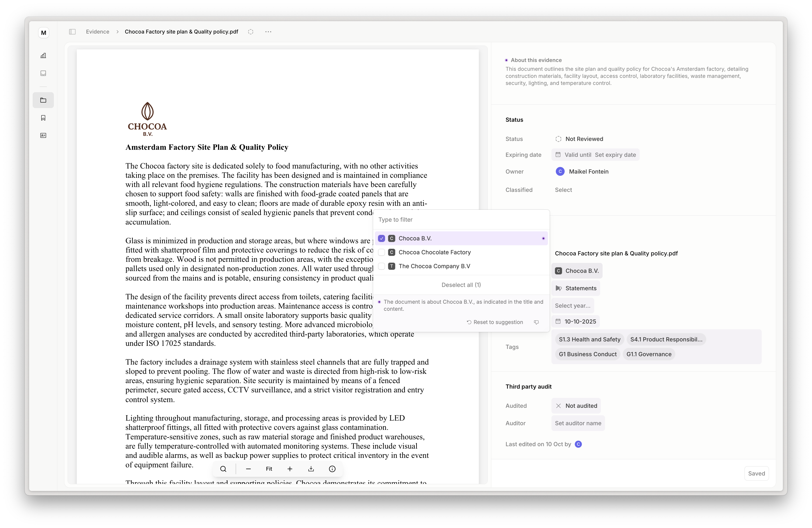Go to Evidence breadcrumb
The image size is (812, 528).
(x=98, y=32)
